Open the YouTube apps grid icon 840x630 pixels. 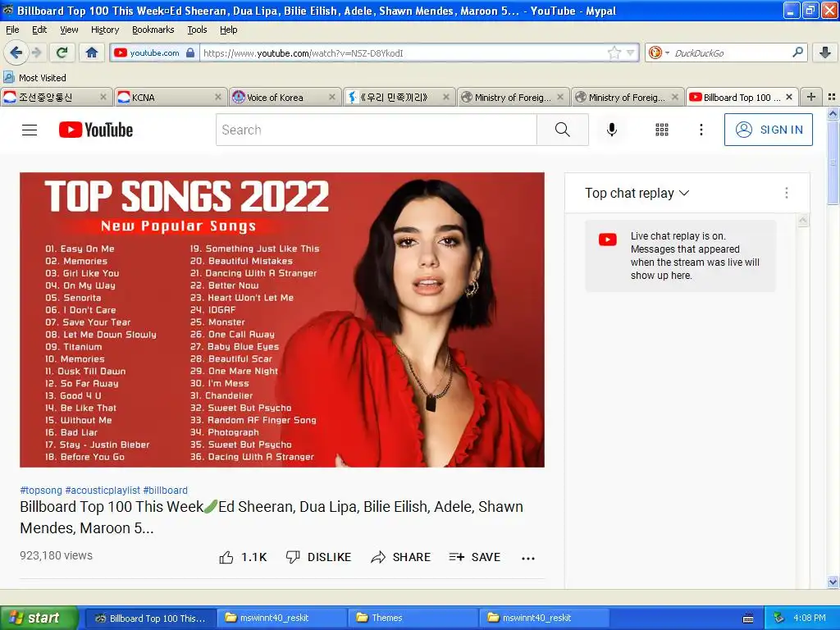(x=662, y=130)
